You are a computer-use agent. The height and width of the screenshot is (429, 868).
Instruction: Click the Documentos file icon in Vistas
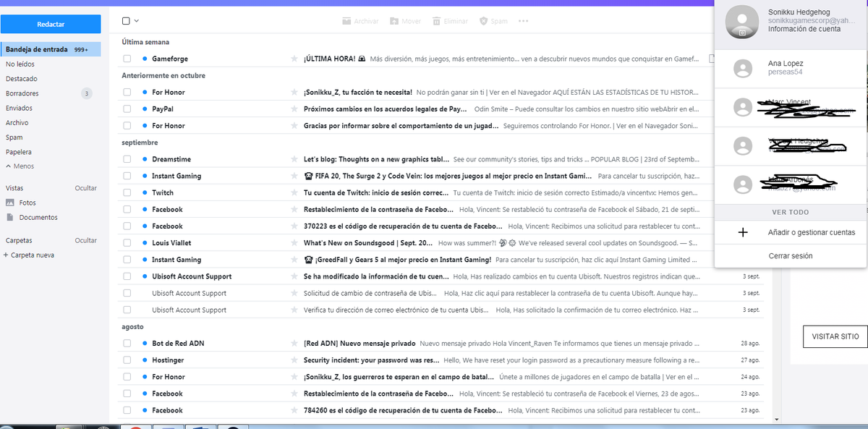pos(9,218)
